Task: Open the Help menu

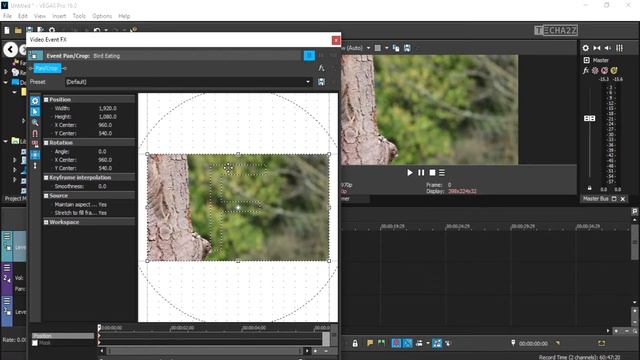Action: (124, 16)
